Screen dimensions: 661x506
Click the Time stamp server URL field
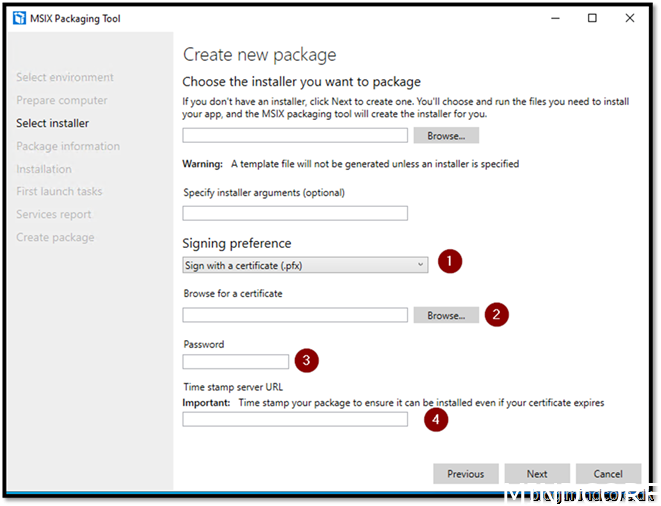click(x=295, y=419)
